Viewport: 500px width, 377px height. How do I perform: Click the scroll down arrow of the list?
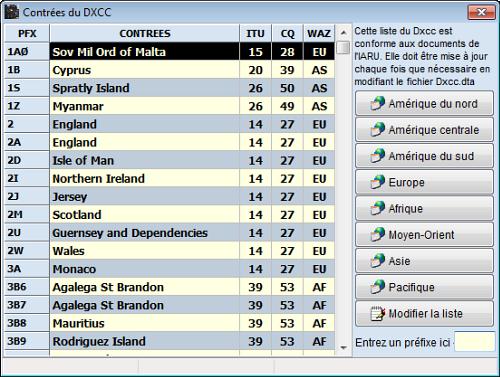[343, 348]
